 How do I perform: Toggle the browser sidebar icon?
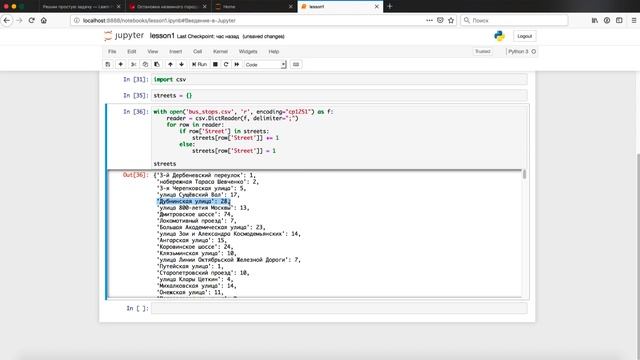tap(619, 20)
